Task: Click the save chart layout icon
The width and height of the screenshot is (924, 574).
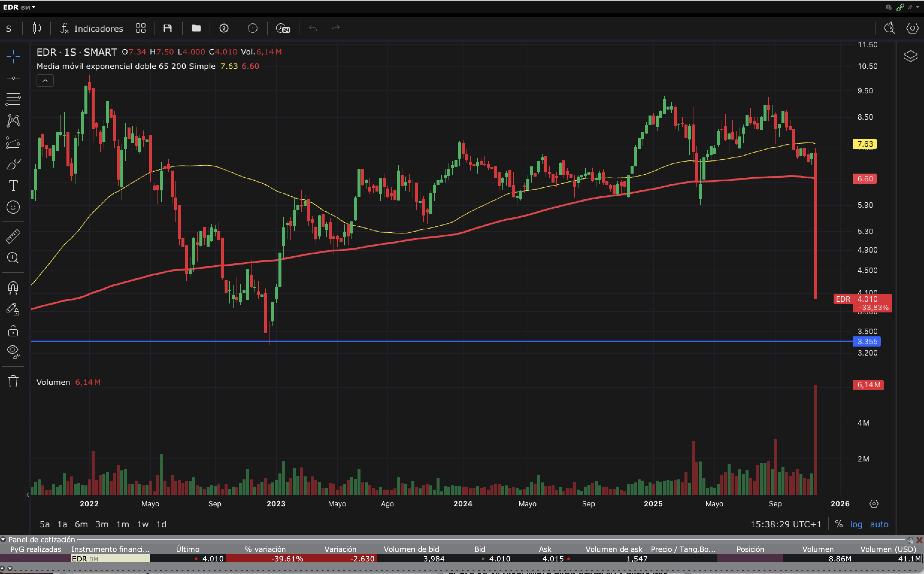Action: coord(167,28)
